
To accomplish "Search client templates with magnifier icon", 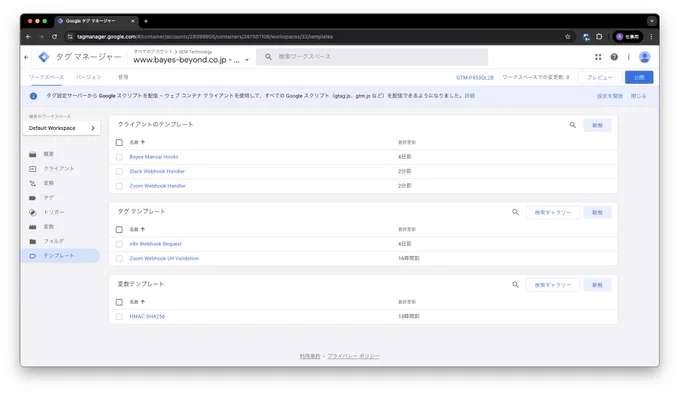I will click(572, 125).
